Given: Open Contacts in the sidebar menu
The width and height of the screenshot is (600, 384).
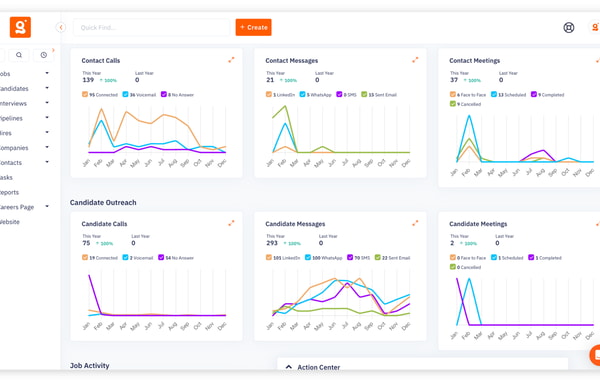Looking at the screenshot, I should [x=11, y=163].
